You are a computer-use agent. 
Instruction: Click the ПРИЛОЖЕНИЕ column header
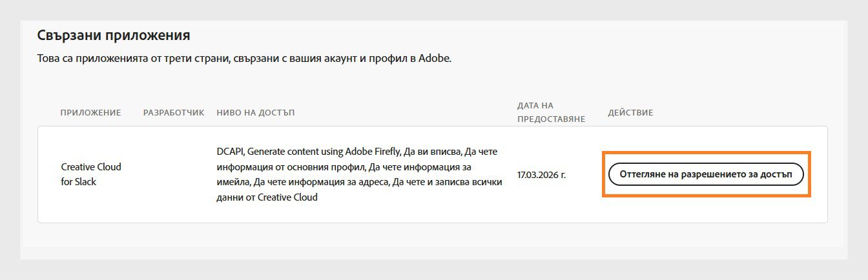(x=90, y=113)
